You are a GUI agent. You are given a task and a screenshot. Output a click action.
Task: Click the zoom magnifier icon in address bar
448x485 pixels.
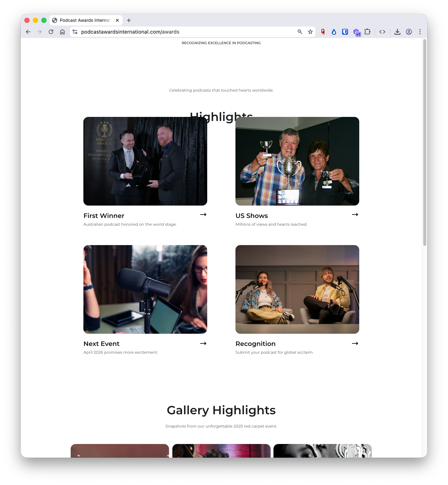pyautogui.click(x=300, y=32)
